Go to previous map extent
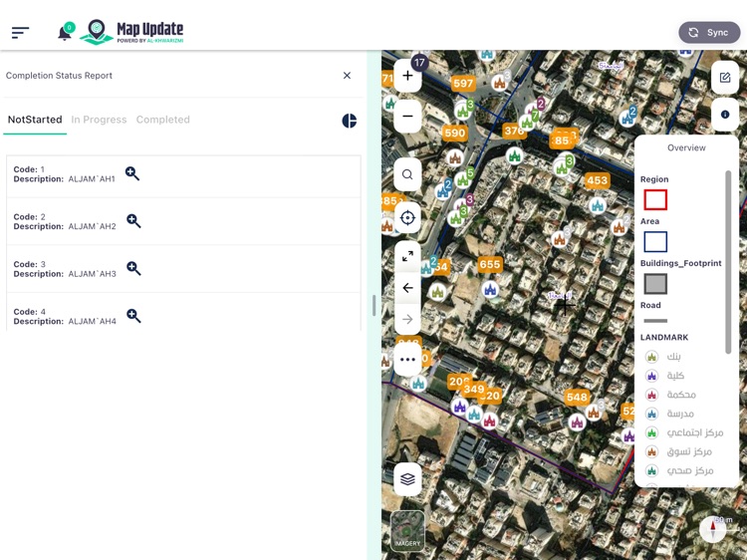 [x=407, y=288]
